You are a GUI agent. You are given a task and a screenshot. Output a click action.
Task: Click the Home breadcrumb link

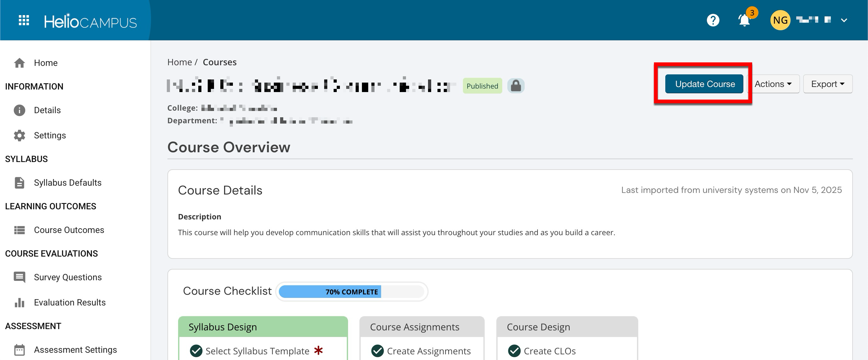(179, 62)
